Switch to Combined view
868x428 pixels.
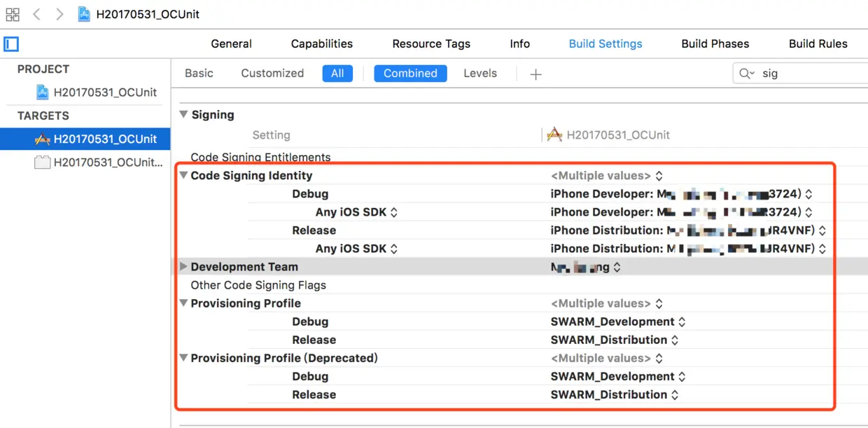tap(410, 74)
